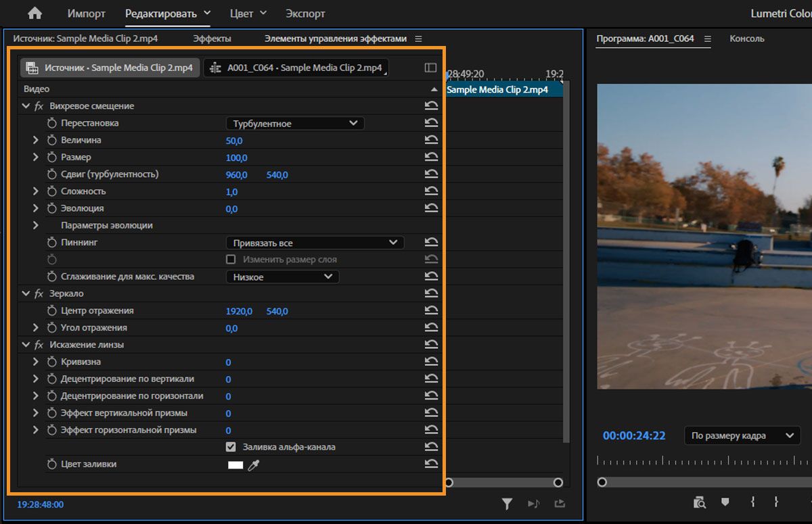Reset Центр отражения parameter
Image resolution: width=812 pixels, height=524 pixels.
click(431, 310)
